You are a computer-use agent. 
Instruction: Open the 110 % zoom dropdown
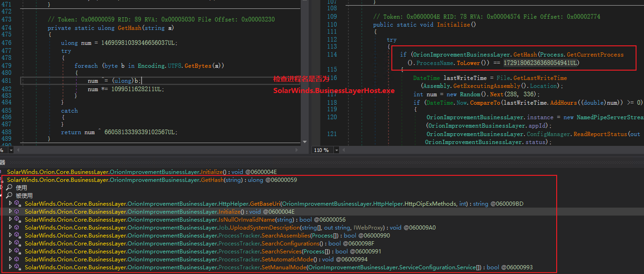[335, 150]
